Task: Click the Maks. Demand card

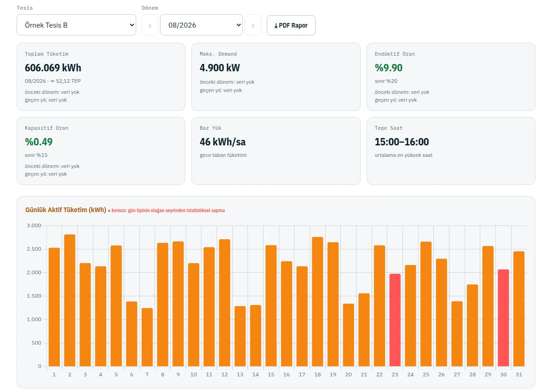Action: (x=276, y=77)
